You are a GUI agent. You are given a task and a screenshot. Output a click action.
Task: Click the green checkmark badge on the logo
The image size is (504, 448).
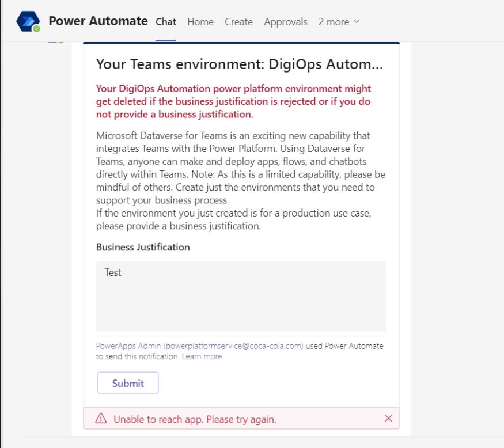coord(36,29)
